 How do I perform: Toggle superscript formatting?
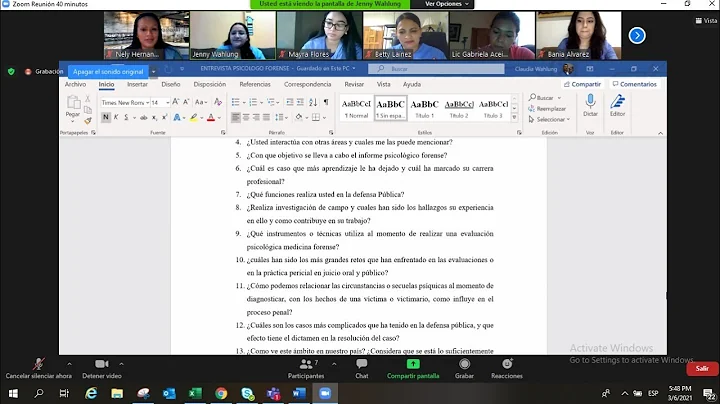pyautogui.click(x=164, y=118)
